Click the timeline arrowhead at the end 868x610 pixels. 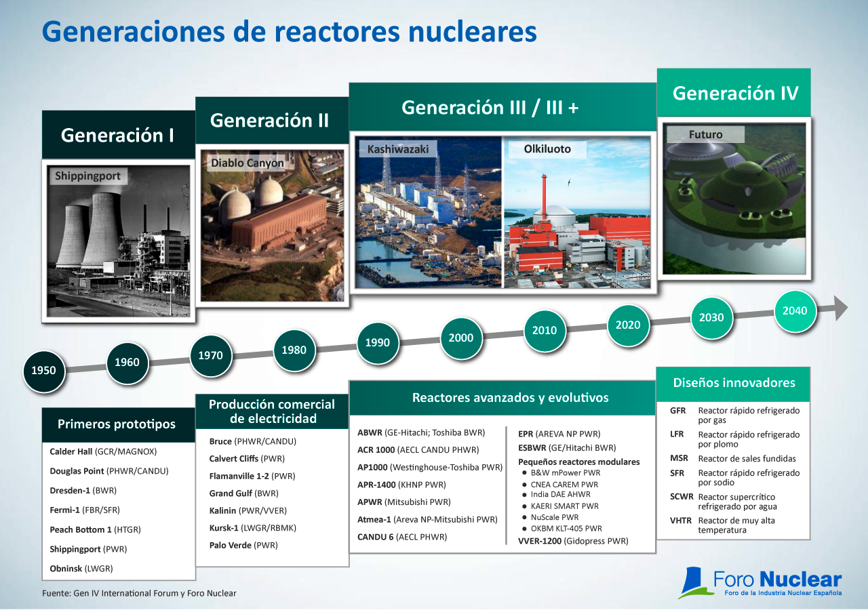840,308
